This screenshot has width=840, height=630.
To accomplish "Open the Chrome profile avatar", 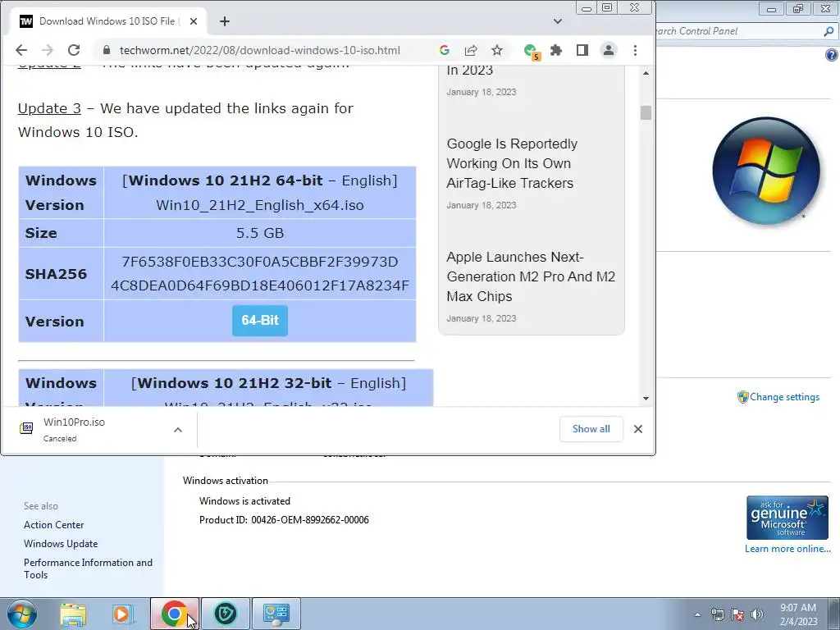I will pyautogui.click(x=609, y=50).
